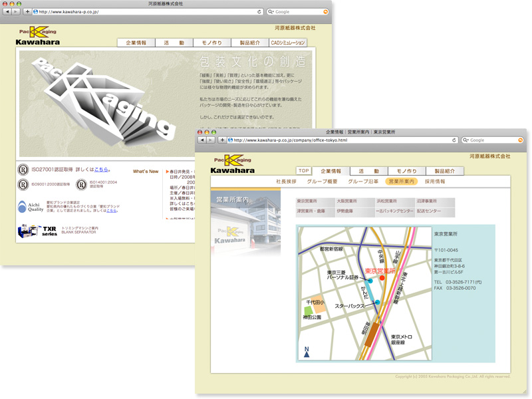Select the 採用情報 submenu item
This screenshot has height=399, width=532.
tap(435, 181)
